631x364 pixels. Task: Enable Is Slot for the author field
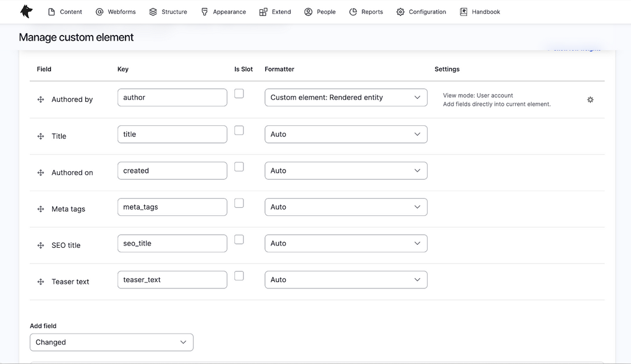coord(239,93)
